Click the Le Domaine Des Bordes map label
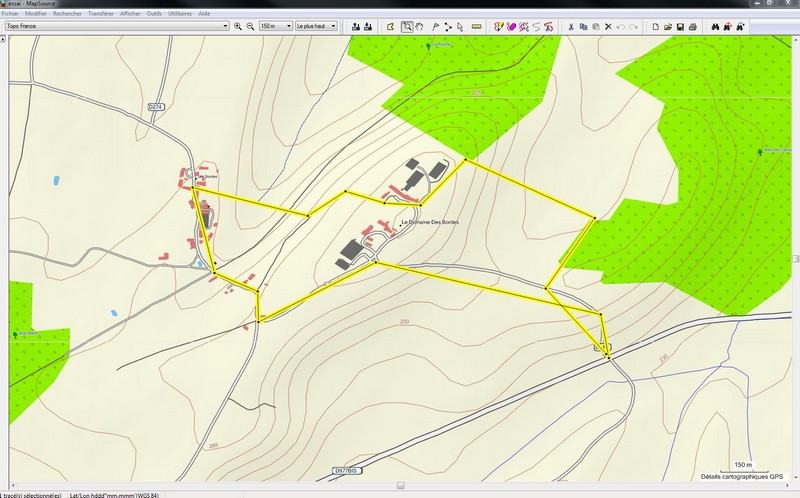This screenshot has width=800, height=498. [430, 222]
